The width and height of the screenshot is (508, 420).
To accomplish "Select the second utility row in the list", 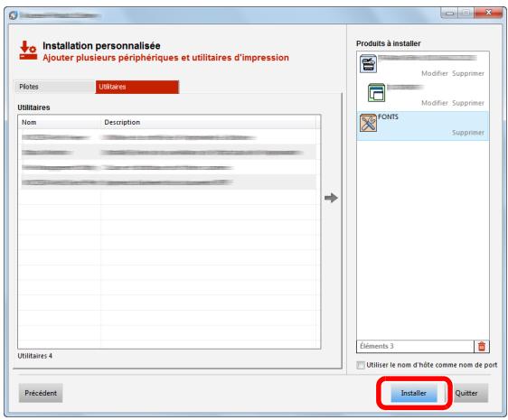I will coord(167,153).
